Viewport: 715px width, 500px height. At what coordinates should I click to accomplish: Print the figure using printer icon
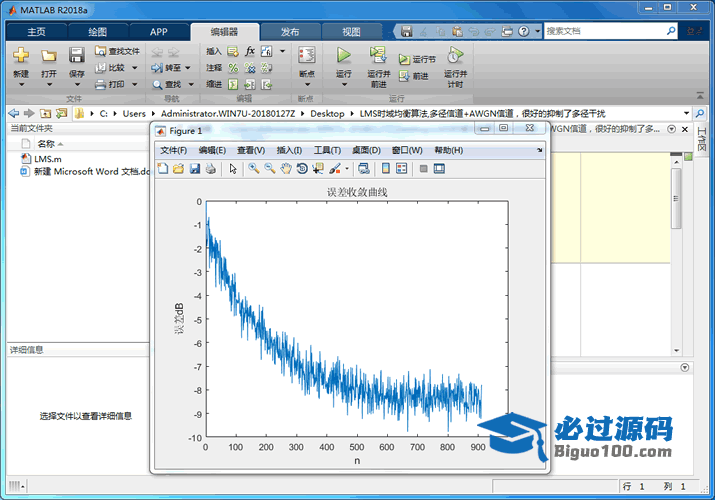pos(211,169)
